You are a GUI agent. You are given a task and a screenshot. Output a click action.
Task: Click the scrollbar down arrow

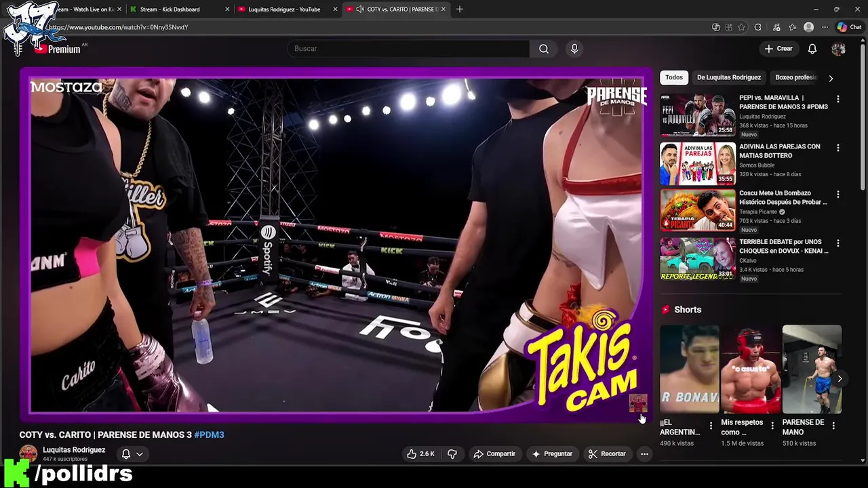pos(863,461)
